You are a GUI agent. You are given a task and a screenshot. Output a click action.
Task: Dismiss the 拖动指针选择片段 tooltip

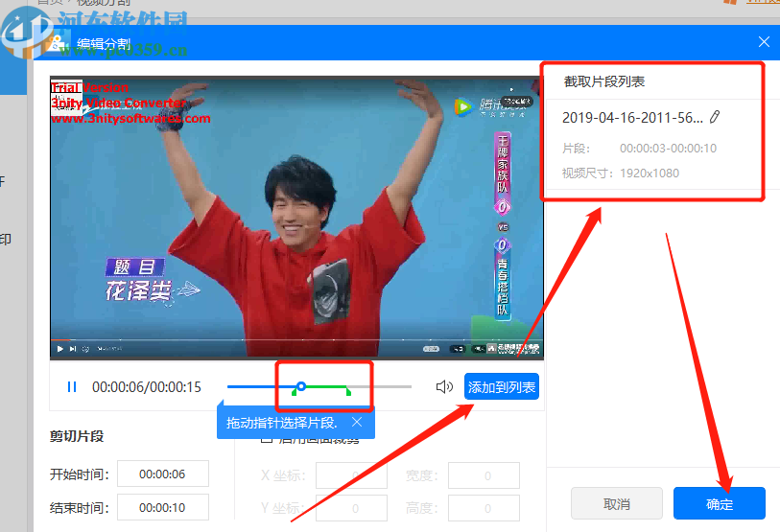coord(357,422)
